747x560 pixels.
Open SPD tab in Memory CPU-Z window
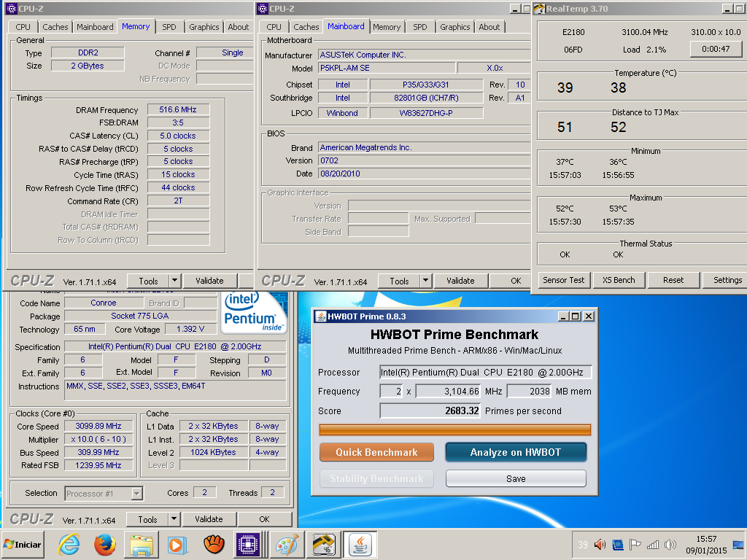point(169,27)
